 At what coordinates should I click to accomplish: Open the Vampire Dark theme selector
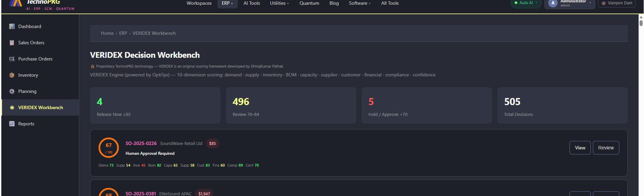[x=617, y=3]
